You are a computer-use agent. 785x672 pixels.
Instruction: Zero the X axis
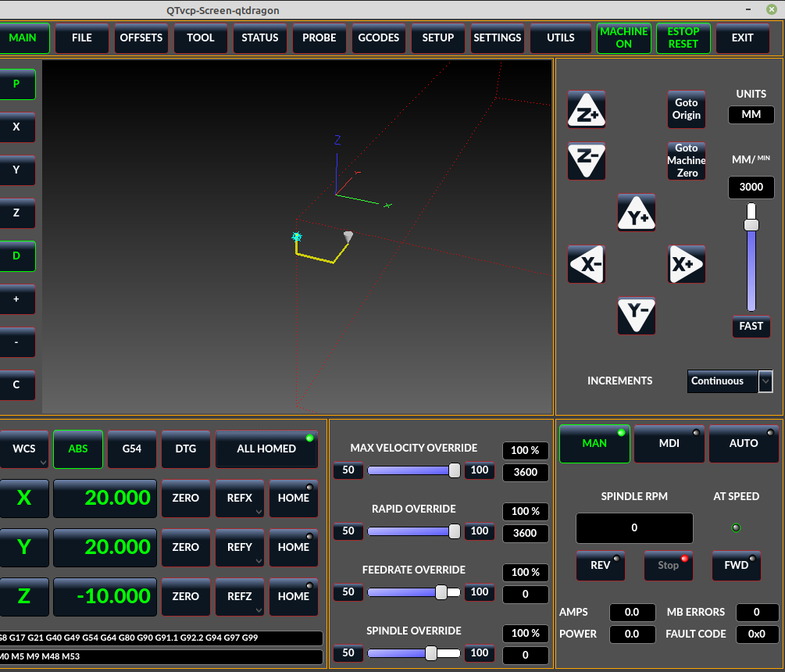(186, 499)
